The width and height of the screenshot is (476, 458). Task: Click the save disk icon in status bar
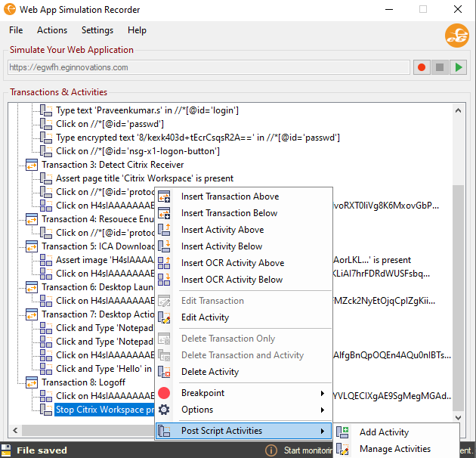point(6,450)
